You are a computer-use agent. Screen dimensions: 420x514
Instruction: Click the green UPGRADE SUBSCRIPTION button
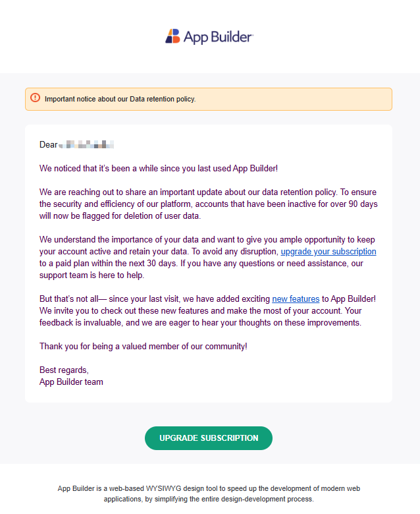[x=209, y=438]
